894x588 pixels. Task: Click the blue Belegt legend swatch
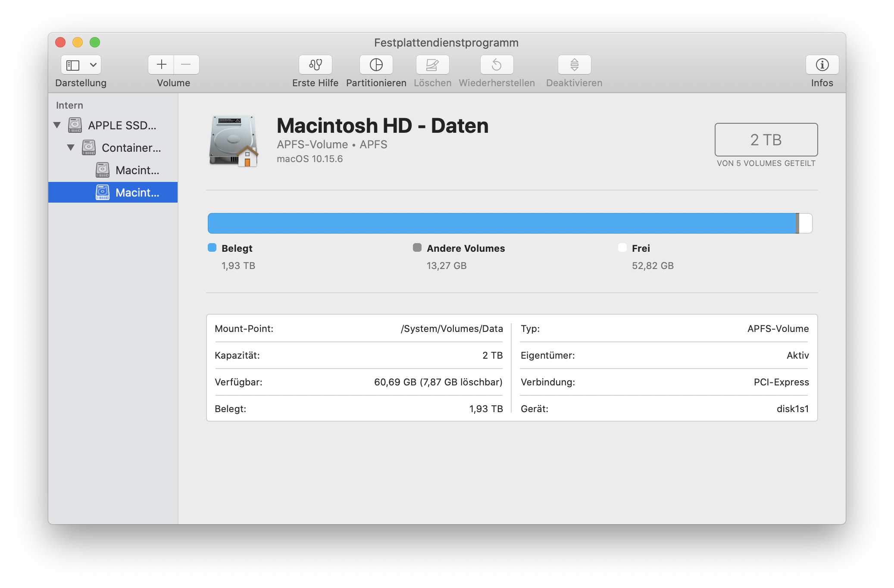point(212,247)
